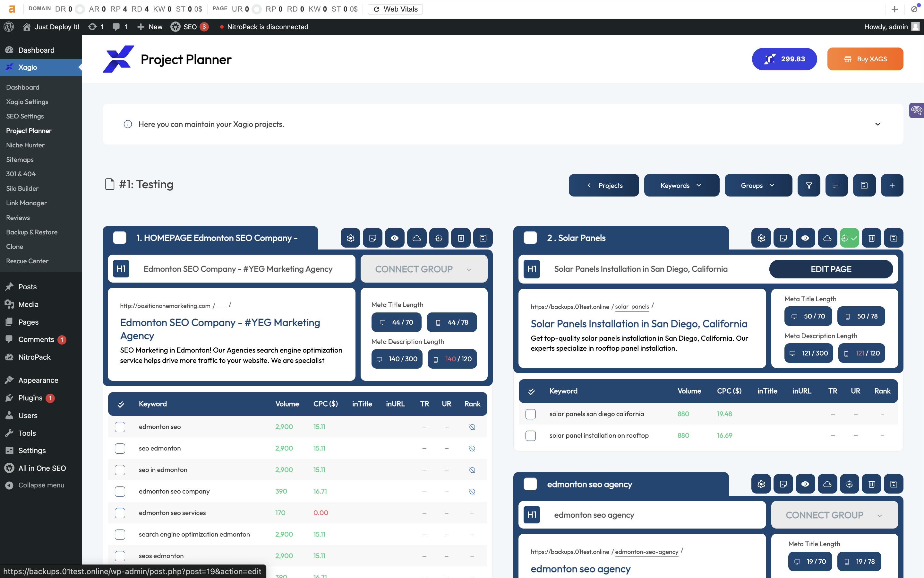Click edmonton seo agency H1 input field
This screenshot has width=924, height=578.
click(x=594, y=515)
